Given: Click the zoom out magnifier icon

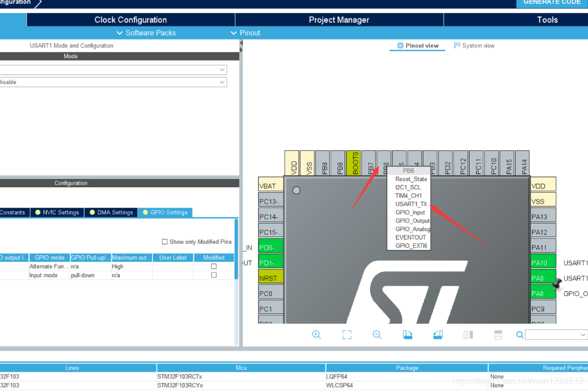Looking at the screenshot, I should click(377, 334).
